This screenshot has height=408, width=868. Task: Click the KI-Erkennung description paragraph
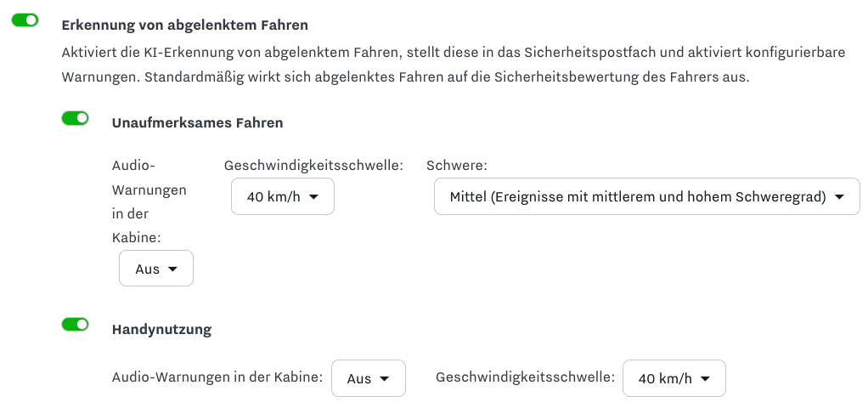pos(453,65)
